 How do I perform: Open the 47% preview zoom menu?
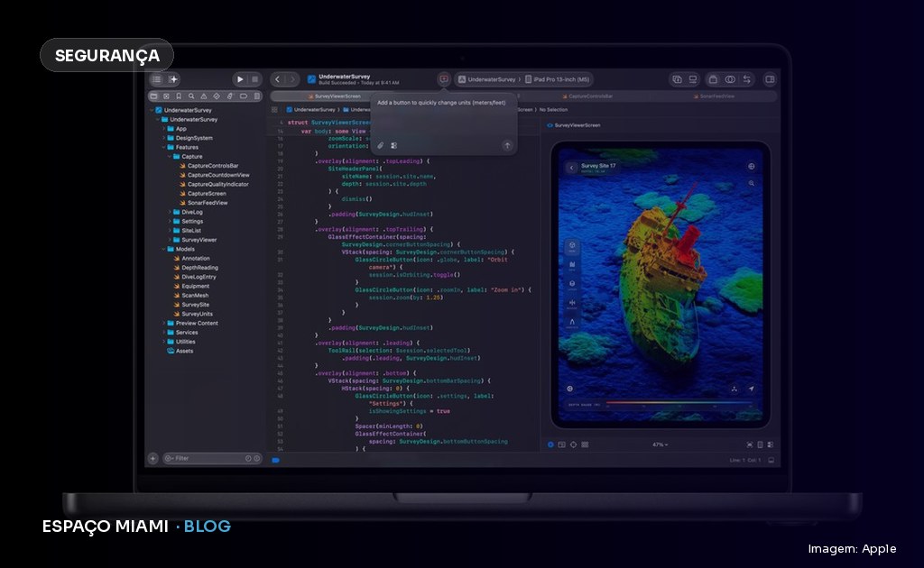point(660,444)
